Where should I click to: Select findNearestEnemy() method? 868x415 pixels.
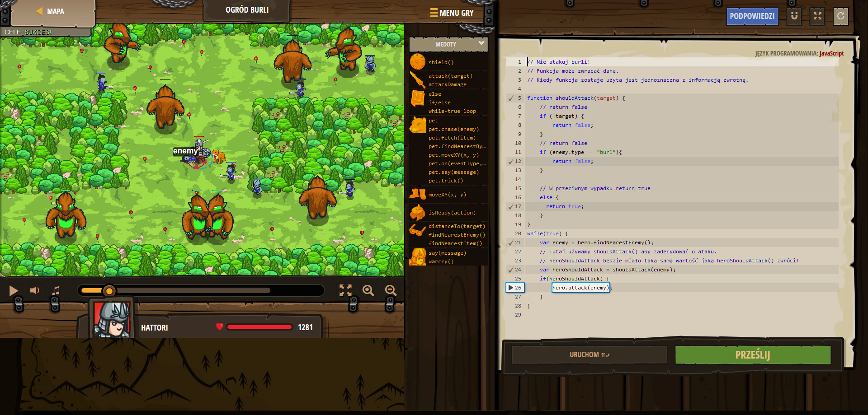(457, 235)
